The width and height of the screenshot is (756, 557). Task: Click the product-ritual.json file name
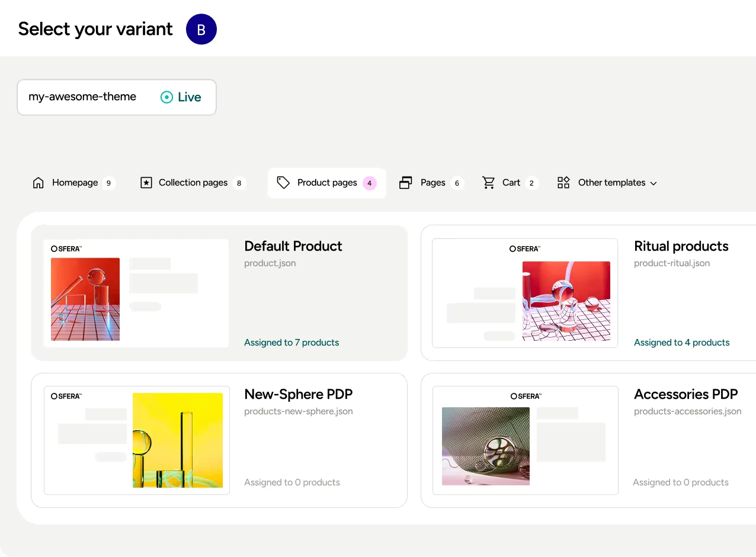tap(672, 263)
